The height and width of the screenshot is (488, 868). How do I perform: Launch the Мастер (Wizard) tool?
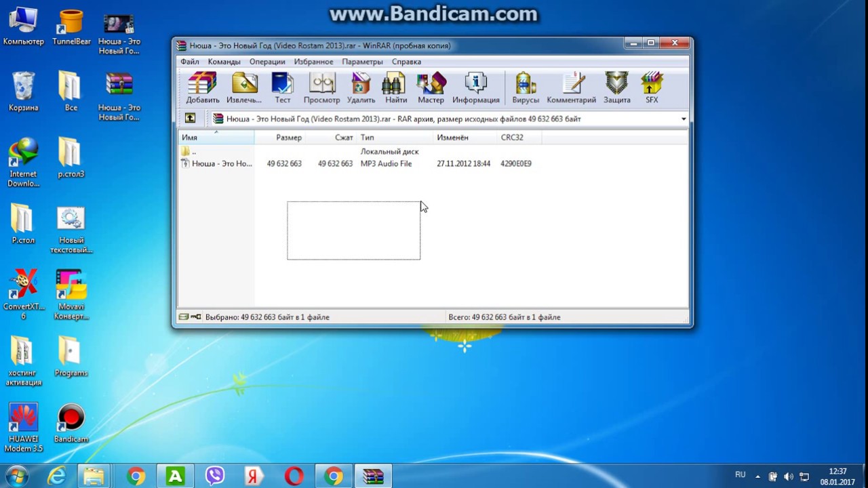431,88
